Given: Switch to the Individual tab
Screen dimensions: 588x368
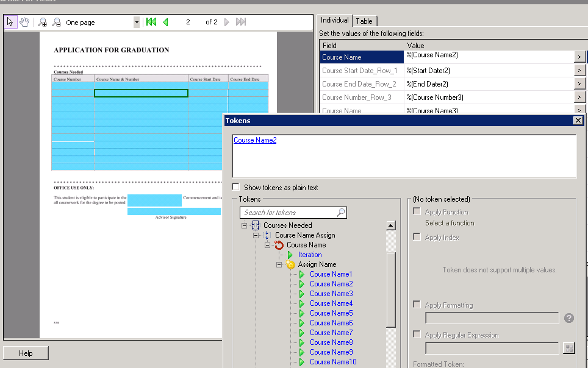Looking at the screenshot, I should [x=334, y=20].
